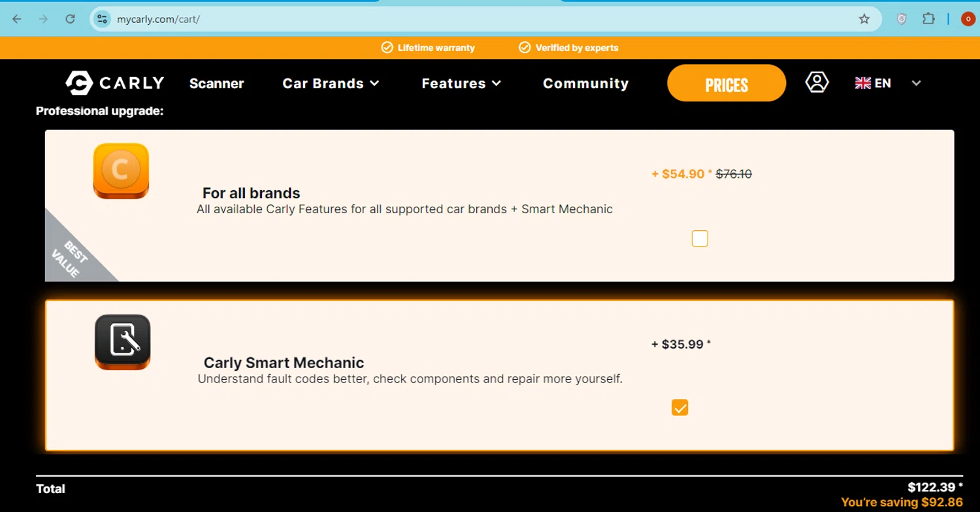This screenshot has width=980, height=512.
Task: Click the Lifetime warranty checkmark icon
Action: 387,48
